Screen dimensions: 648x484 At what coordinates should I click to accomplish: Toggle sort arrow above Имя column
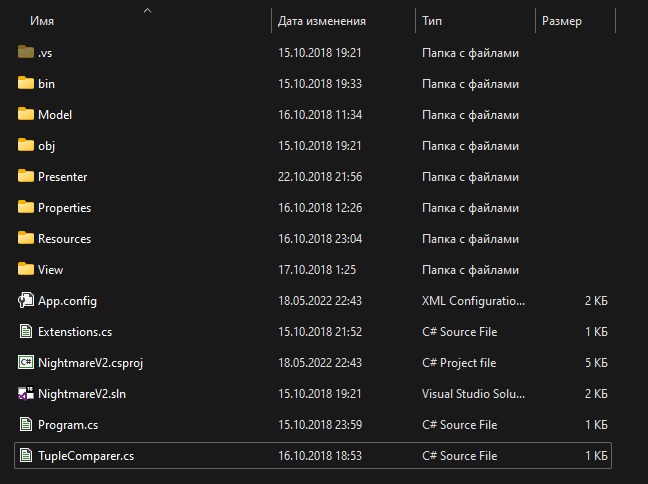[x=147, y=11]
